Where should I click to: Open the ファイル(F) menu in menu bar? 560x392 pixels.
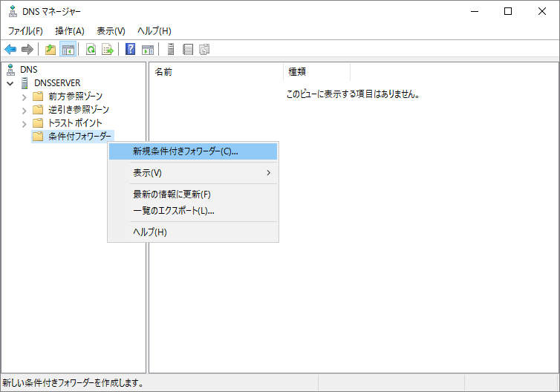[25, 30]
